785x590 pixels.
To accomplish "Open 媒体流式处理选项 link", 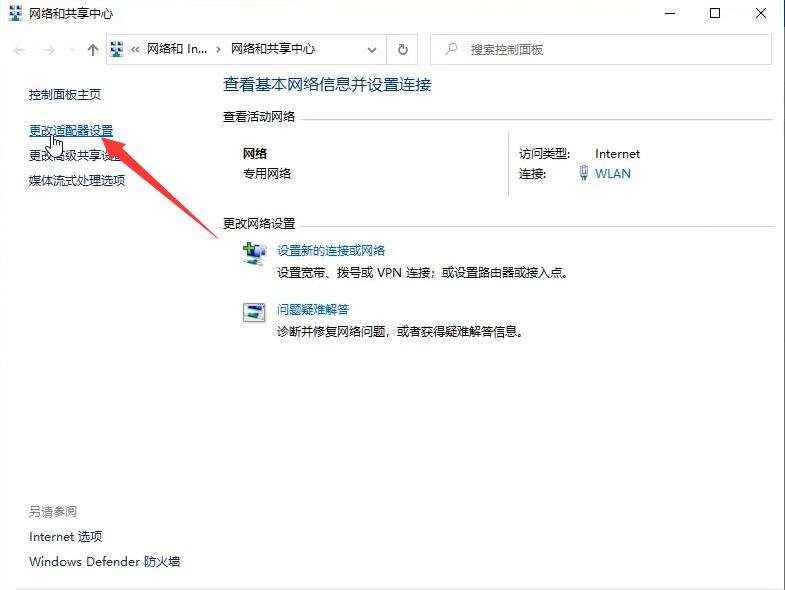I will pyautogui.click(x=77, y=180).
